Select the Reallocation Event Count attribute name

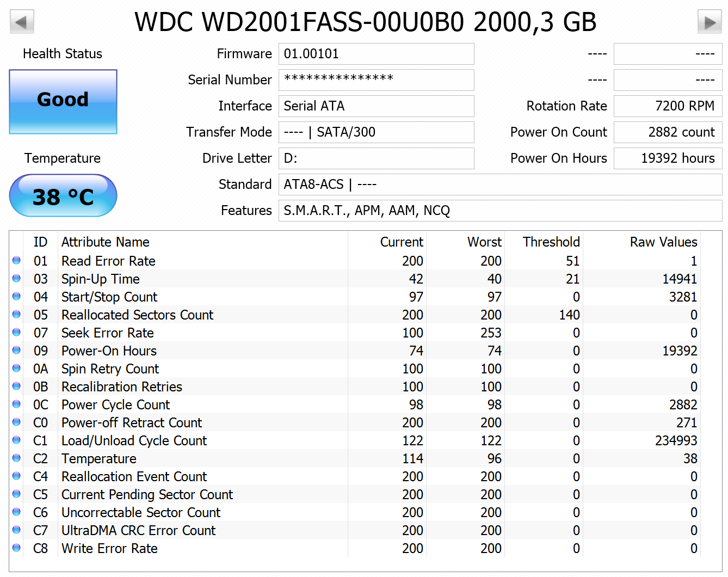tap(134, 477)
